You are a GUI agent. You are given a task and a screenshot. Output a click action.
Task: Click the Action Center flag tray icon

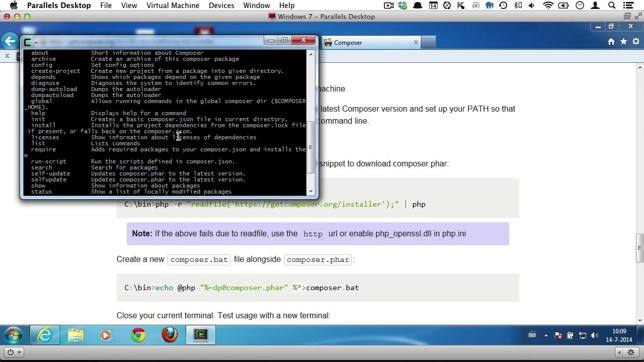pyautogui.click(x=558, y=336)
